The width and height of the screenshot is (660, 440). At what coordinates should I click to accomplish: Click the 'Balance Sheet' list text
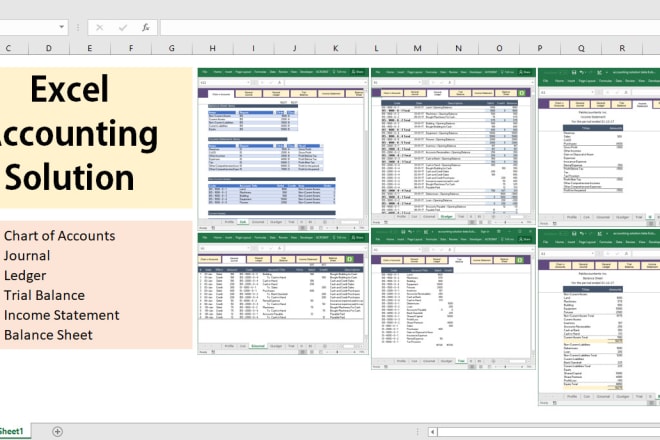48,335
